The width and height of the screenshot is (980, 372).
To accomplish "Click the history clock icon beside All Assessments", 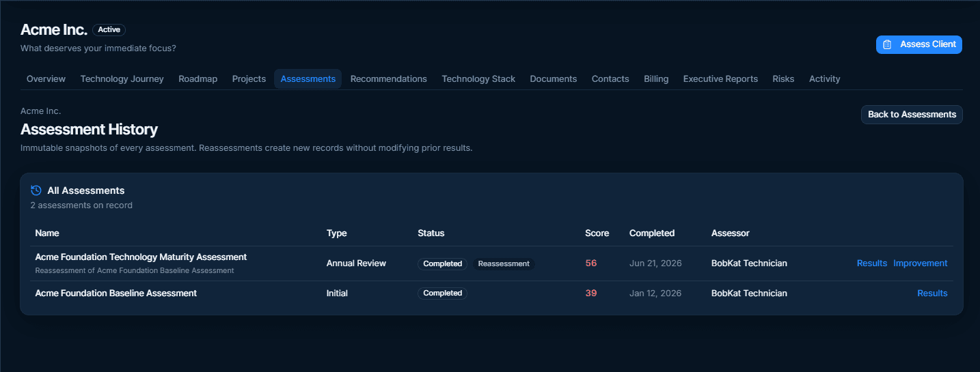I will point(36,190).
